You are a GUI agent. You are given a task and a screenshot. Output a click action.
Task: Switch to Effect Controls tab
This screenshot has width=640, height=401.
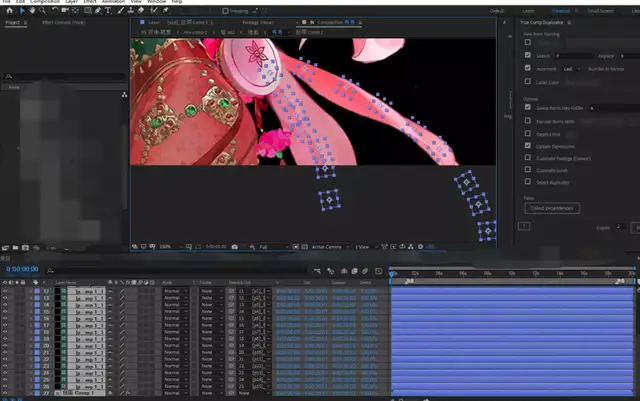[63, 22]
